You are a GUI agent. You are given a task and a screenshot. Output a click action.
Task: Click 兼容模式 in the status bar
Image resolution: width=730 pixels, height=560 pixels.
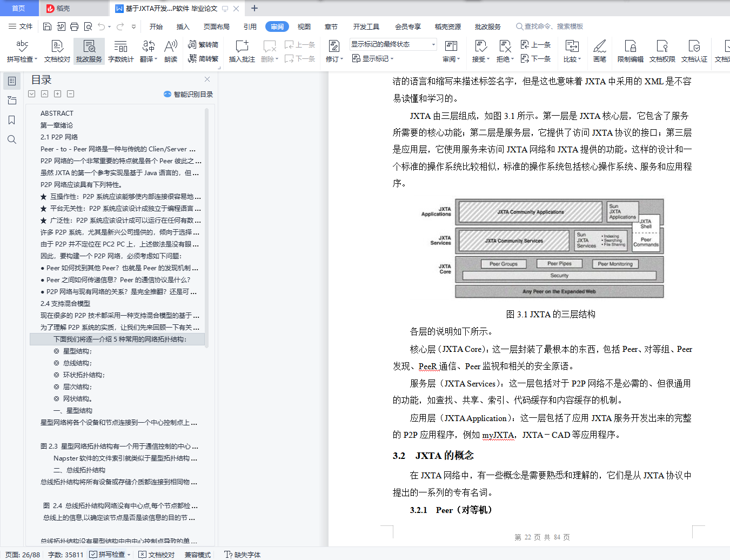pyautogui.click(x=198, y=555)
